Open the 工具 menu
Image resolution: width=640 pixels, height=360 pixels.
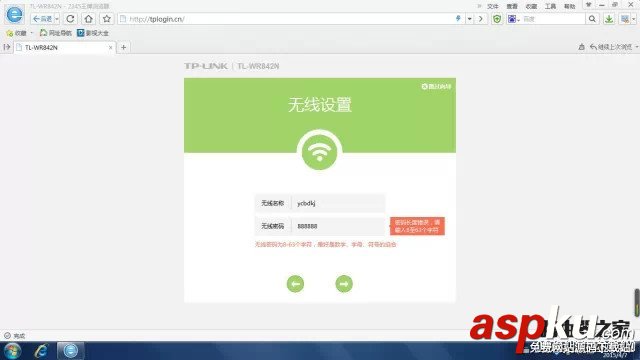[x=550, y=6]
